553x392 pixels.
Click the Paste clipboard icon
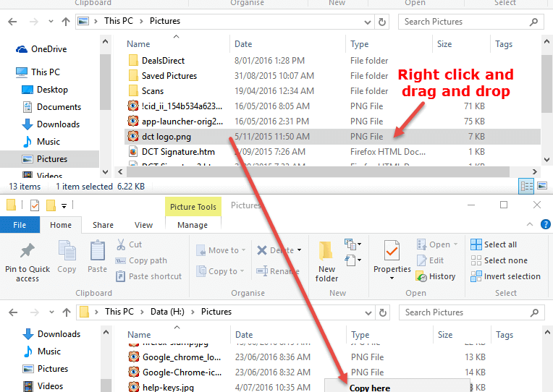point(97,251)
